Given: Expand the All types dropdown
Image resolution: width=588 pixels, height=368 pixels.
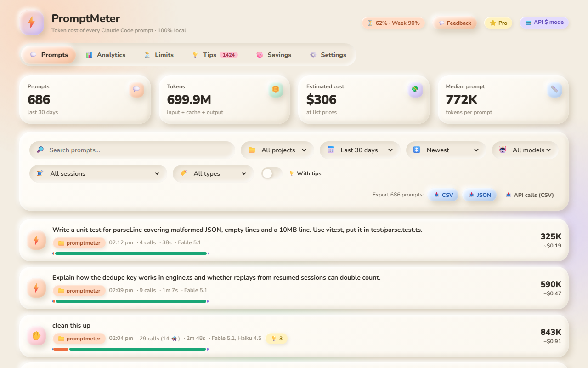Looking at the screenshot, I should coord(213,173).
